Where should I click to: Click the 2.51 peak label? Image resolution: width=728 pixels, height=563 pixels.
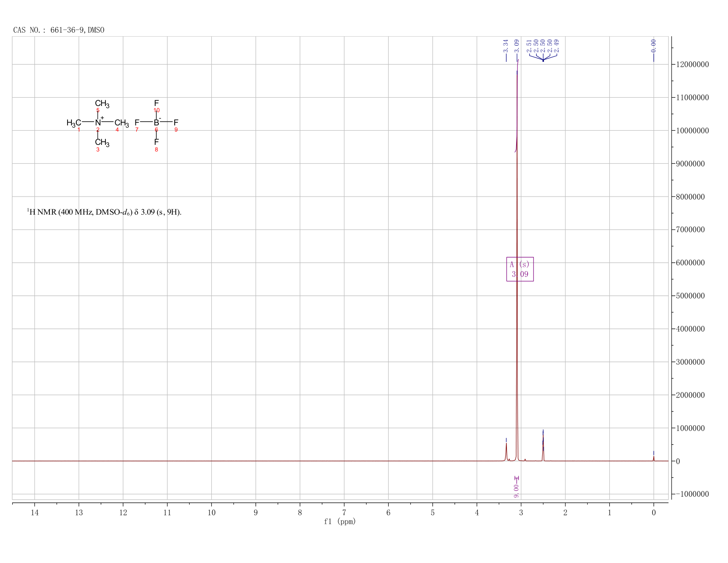[529, 45]
